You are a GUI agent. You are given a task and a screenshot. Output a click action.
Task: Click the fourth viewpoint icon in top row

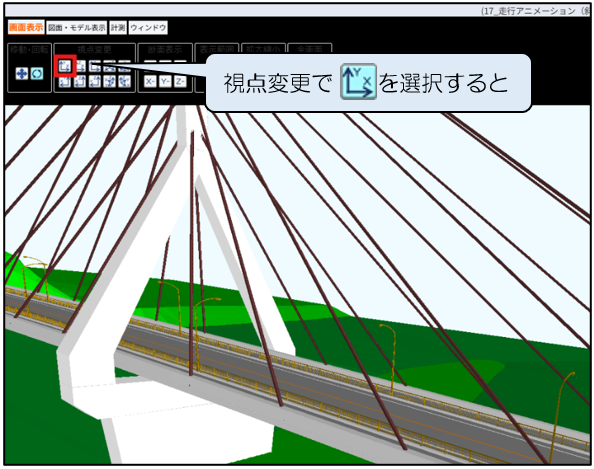click(x=109, y=66)
